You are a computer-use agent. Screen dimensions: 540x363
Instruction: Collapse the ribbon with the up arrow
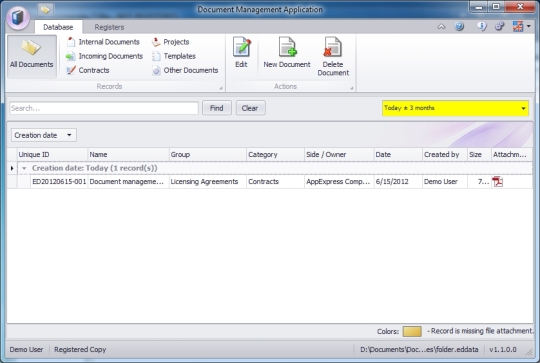point(441,27)
